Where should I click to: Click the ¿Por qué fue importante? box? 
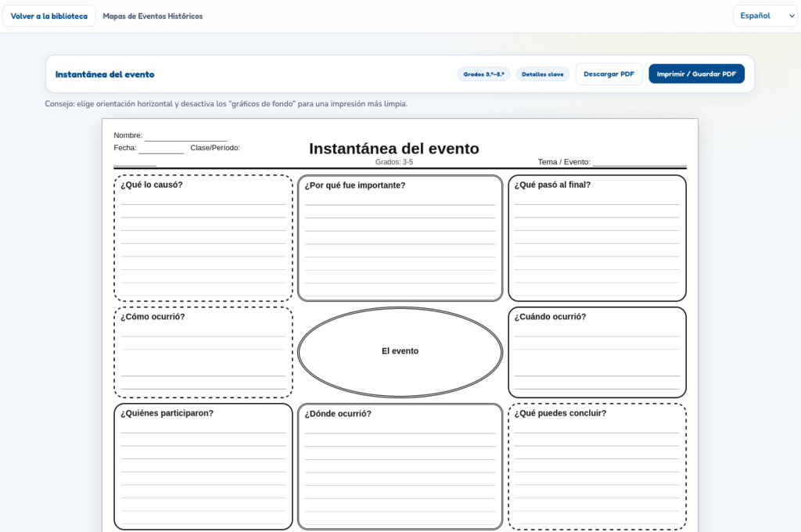click(x=400, y=238)
